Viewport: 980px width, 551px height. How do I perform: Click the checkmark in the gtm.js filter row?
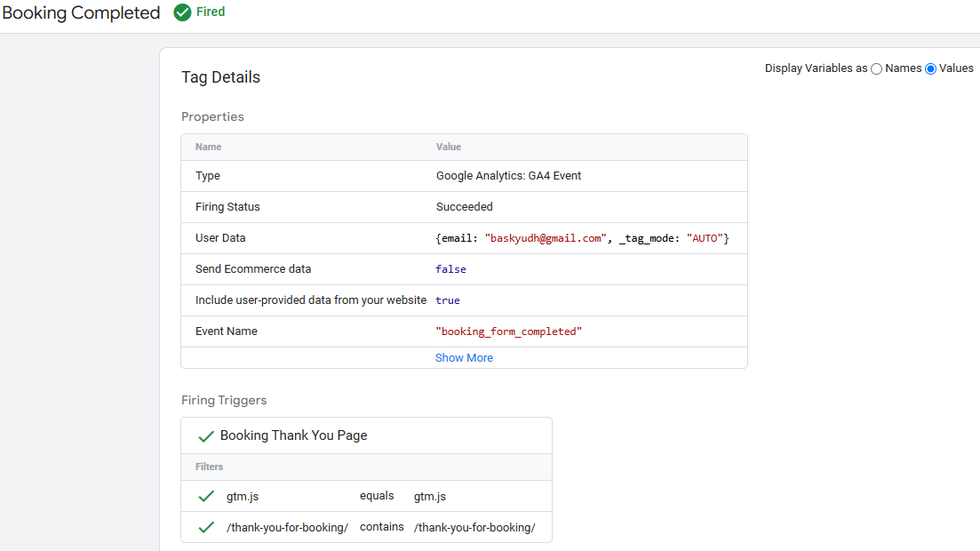pos(206,496)
